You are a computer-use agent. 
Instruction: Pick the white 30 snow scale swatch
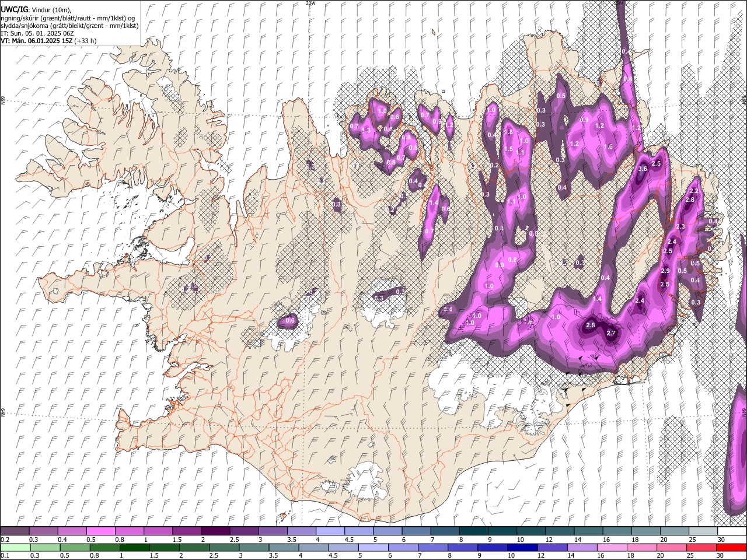click(732, 531)
